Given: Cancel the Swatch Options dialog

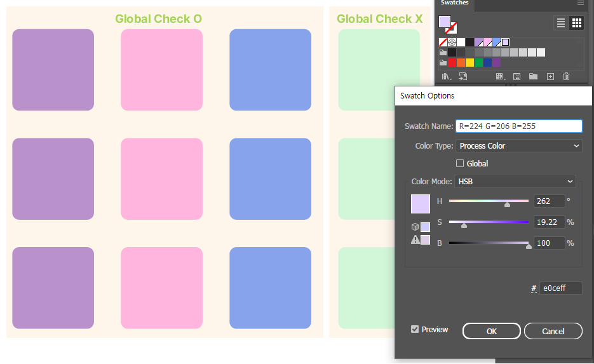Looking at the screenshot, I should coord(553,331).
